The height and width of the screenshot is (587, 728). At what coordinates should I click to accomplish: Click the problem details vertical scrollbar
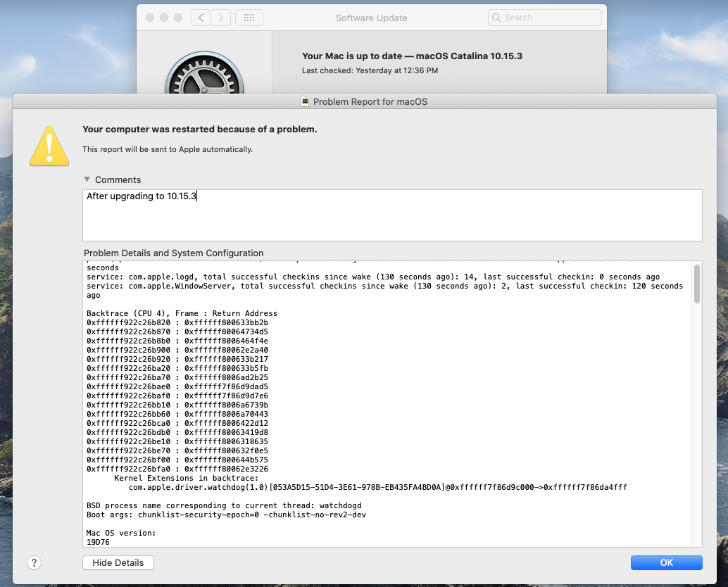pyautogui.click(x=696, y=284)
